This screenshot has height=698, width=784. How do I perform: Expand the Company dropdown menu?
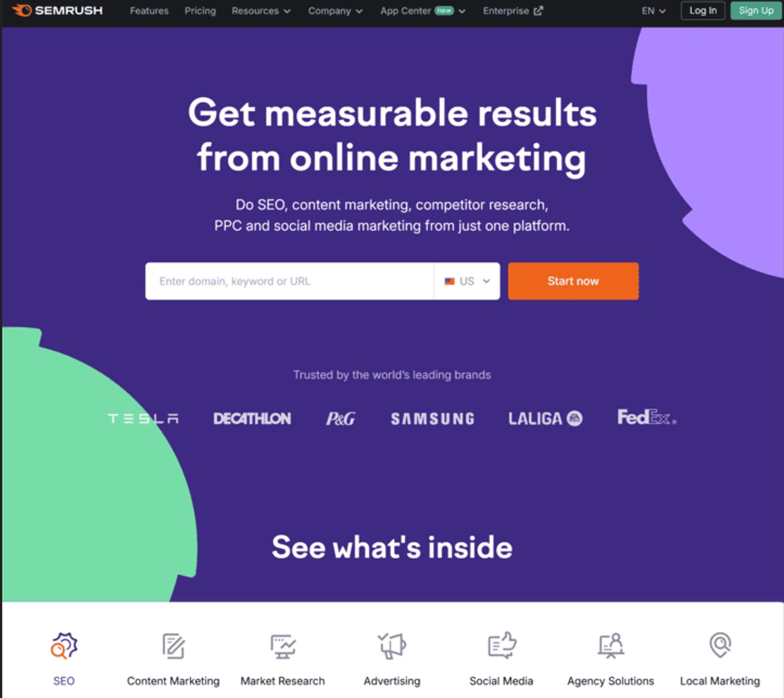tap(335, 11)
